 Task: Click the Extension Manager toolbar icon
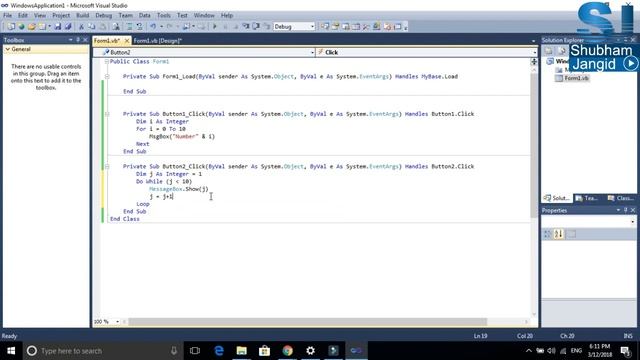(x=376, y=27)
